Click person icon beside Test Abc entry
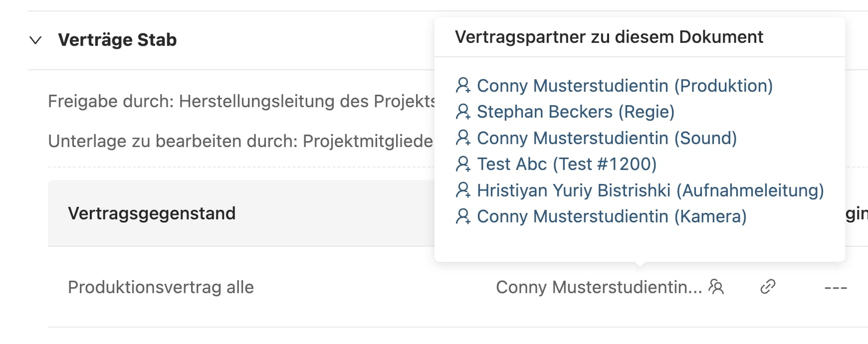The width and height of the screenshot is (868, 344). (x=463, y=164)
